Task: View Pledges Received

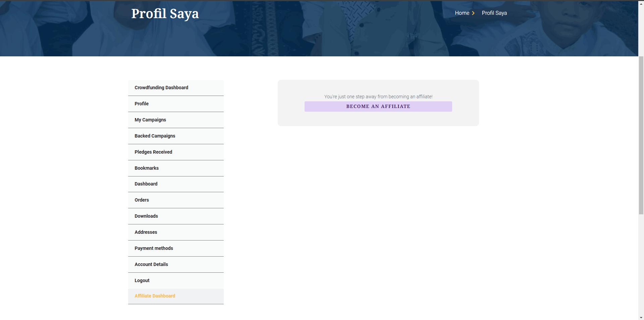Action: (176, 152)
